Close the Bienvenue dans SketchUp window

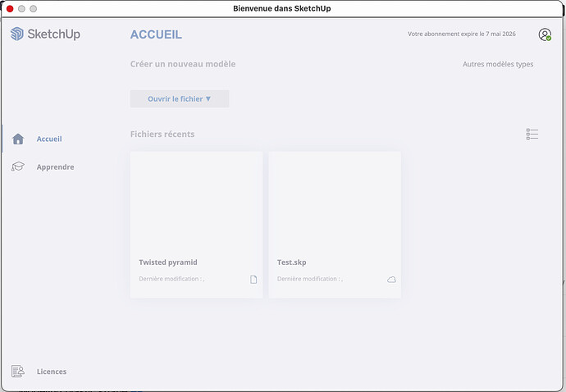click(10, 9)
